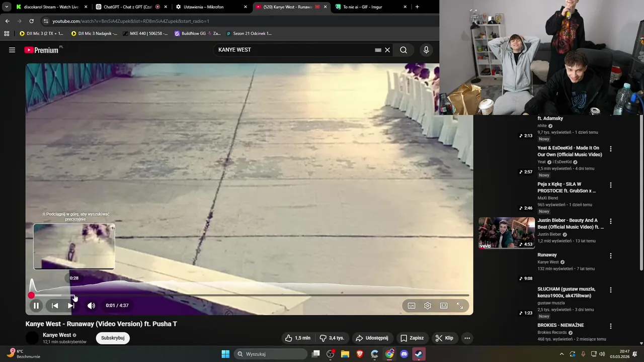Switch to theater mode
Image resolution: width=644 pixels, height=362 pixels.
coord(444,305)
